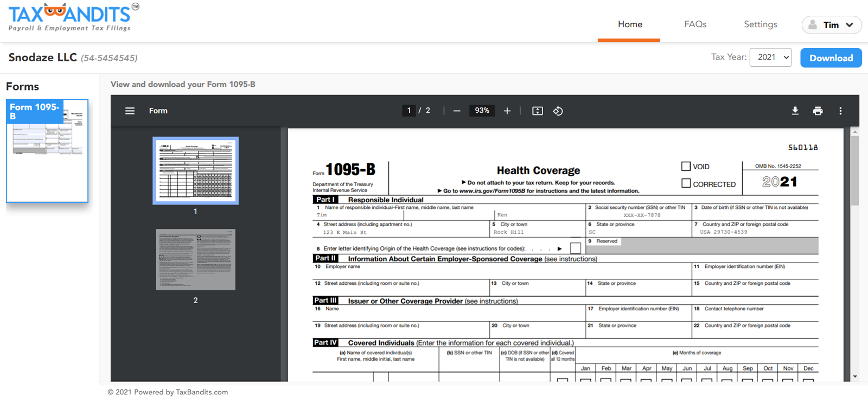Image resolution: width=868 pixels, height=409 pixels.
Task: Click the PDF viewer vertical scrollbar
Action: (855, 170)
